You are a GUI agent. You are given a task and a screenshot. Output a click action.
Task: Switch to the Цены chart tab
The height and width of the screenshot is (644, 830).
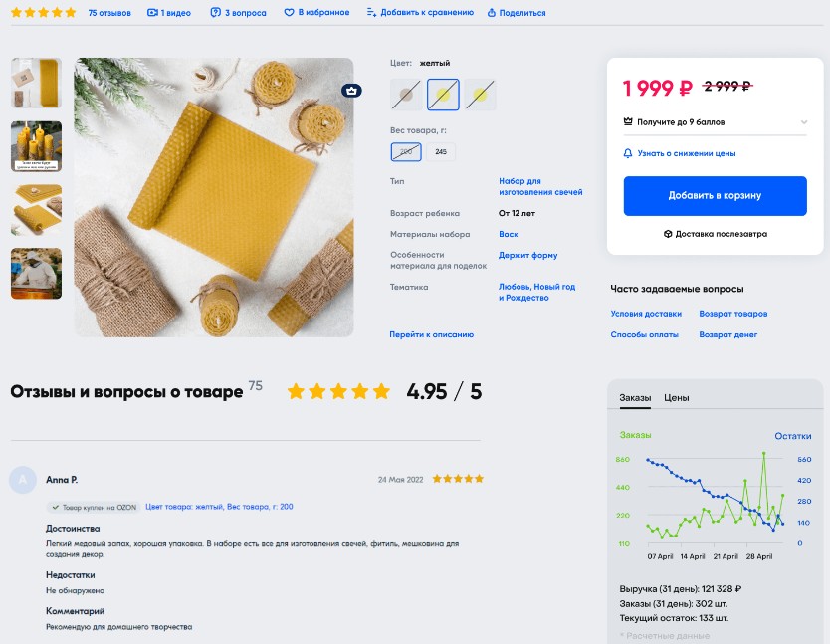pos(677,398)
